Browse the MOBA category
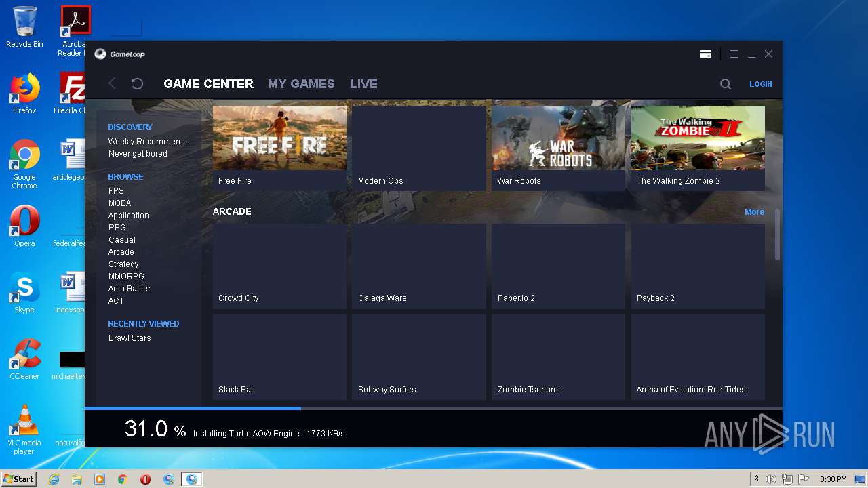 click(119, 203)
